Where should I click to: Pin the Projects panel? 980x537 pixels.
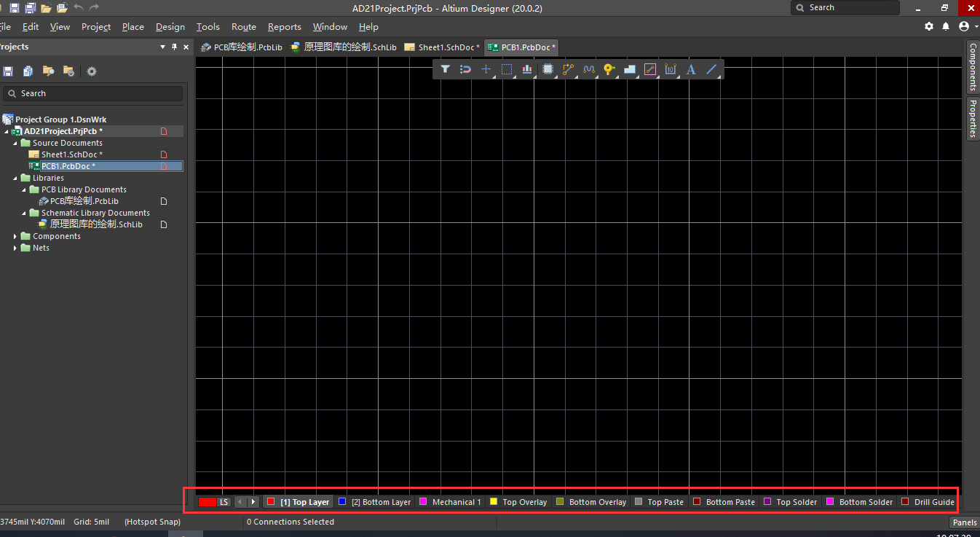(x=174, y=47)
